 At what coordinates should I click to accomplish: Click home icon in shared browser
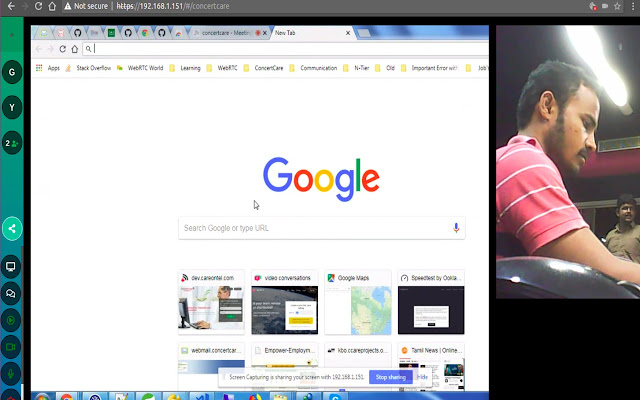tap(74, 49)
